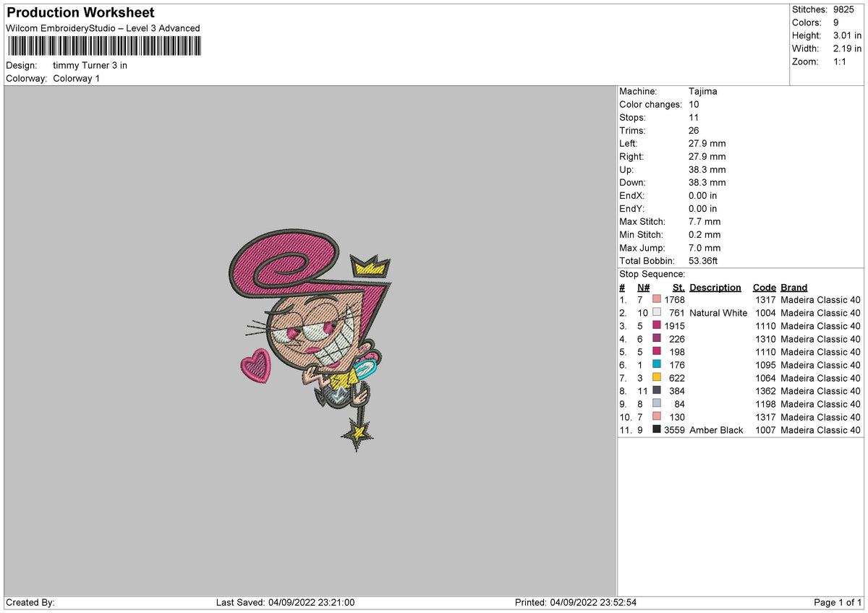Viewport: 868px width, 613px height.
Task: Sort by the Code column header
Action: [764, 287]
